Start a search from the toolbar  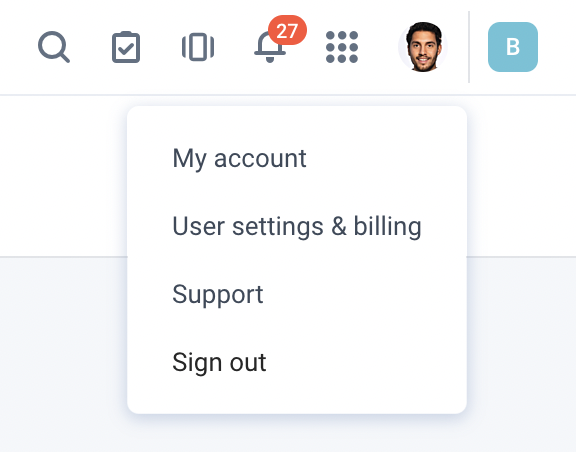coord(54,47)
